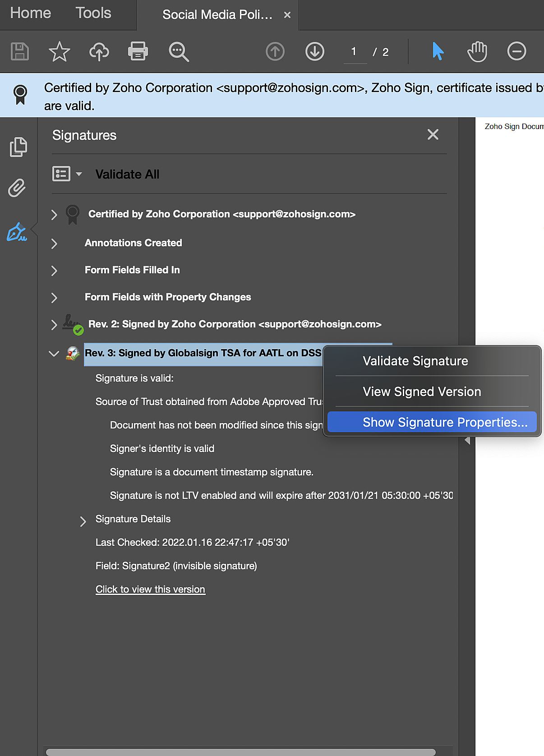Select View Signed Version from context menu
This screenshot has height=756, width=544.
pos(422,392)
